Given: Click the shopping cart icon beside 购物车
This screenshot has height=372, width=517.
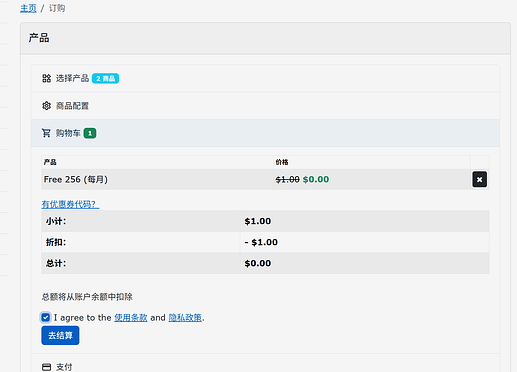Looking at the screenshot, I should [46, 133].
